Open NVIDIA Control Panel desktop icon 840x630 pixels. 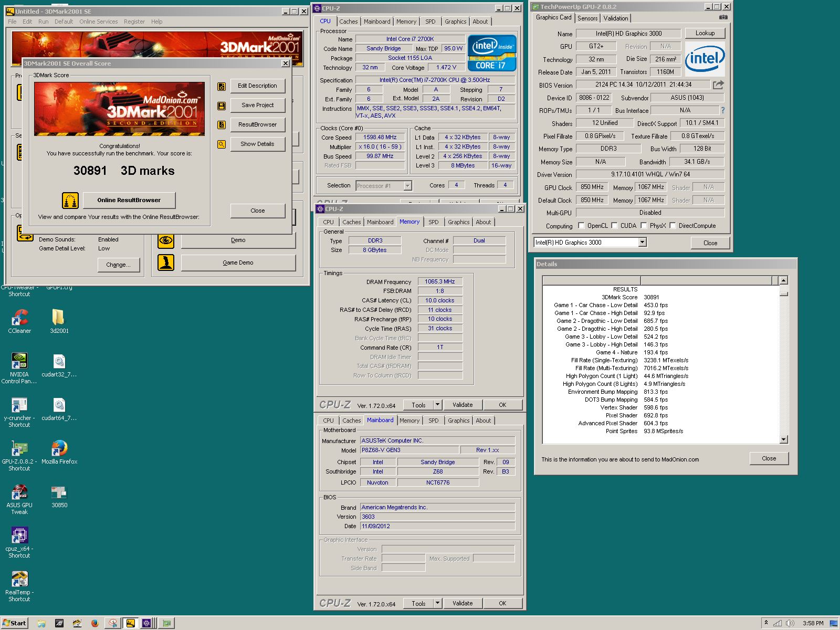[19, 367]
